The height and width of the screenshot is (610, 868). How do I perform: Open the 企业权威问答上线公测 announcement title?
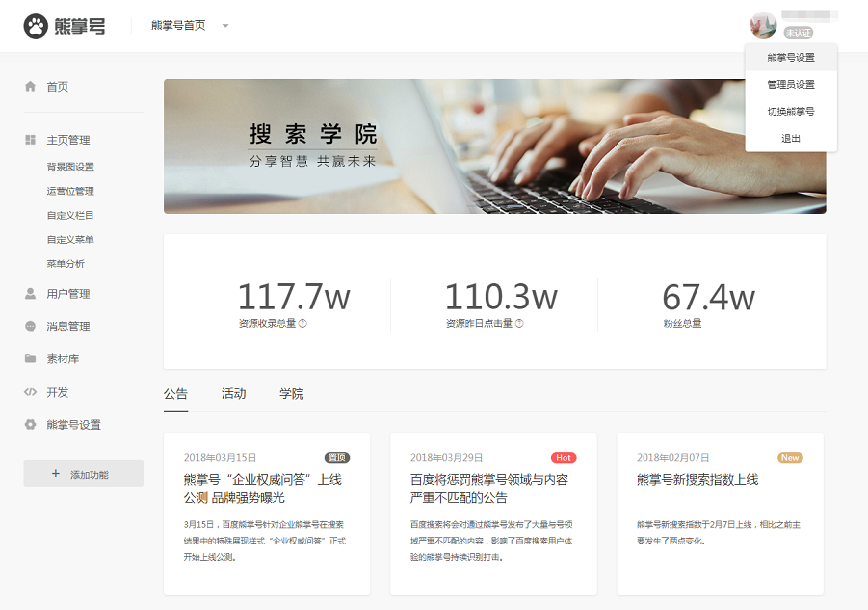(x=263, y=489)
